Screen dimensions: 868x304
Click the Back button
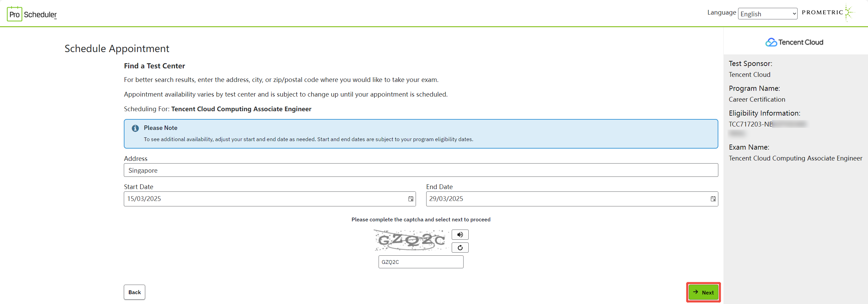click(134, 292)
